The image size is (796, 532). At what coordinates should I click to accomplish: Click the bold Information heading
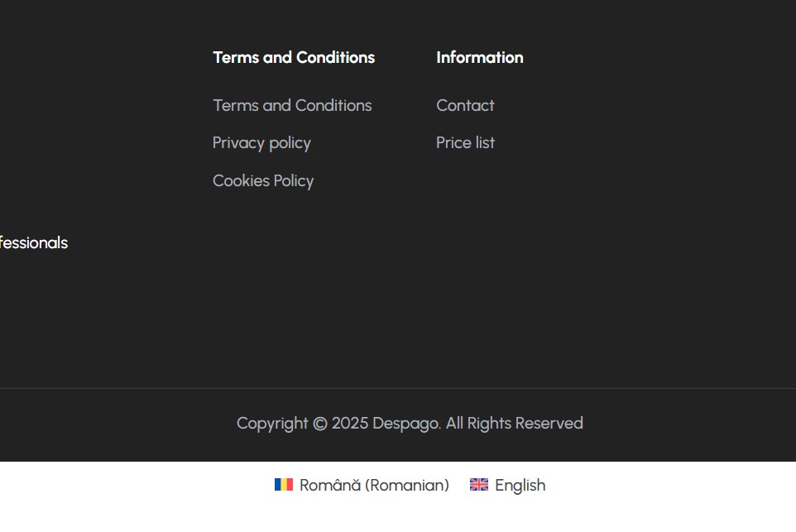[x=480, y=57]
